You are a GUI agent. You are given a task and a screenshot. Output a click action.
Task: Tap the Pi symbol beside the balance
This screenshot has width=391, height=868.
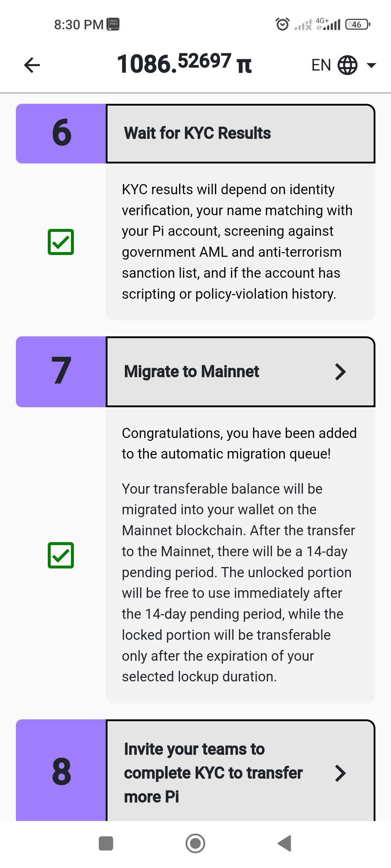click(x=244, y=65)
